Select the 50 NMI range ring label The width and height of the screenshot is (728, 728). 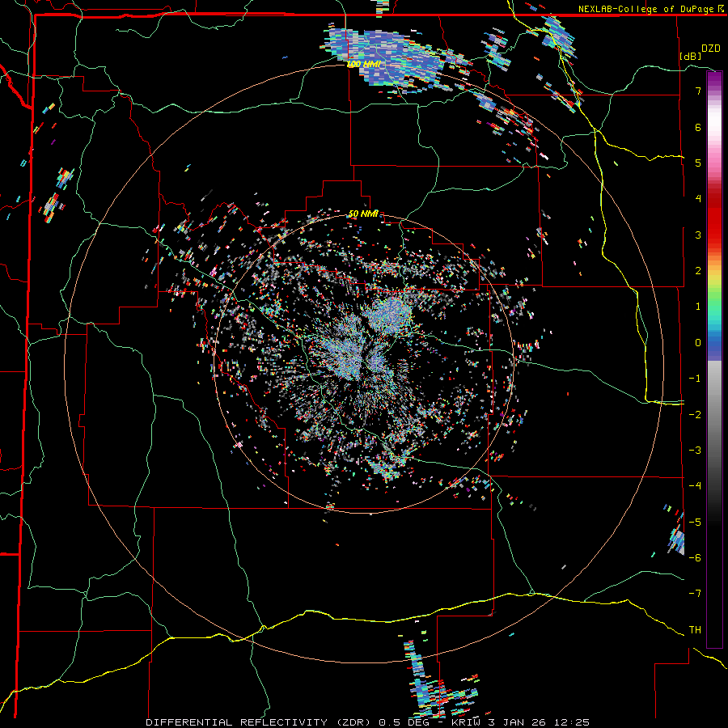point(363,214)
